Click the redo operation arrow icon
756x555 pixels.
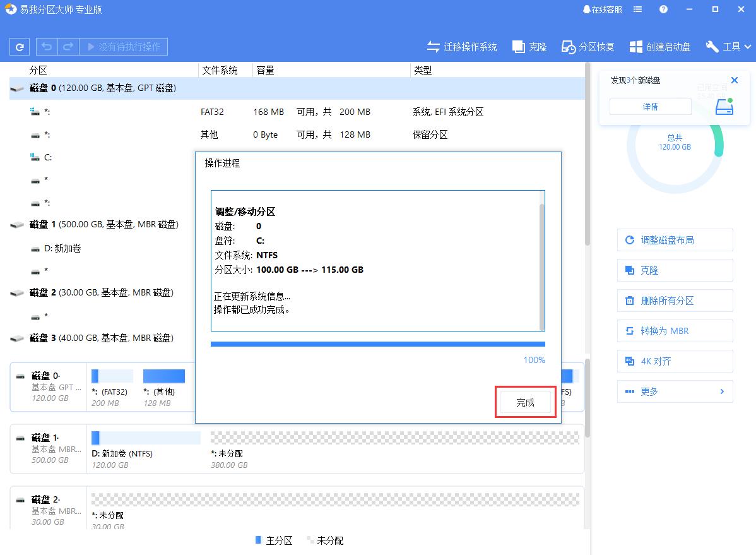(x=67, y=47)
